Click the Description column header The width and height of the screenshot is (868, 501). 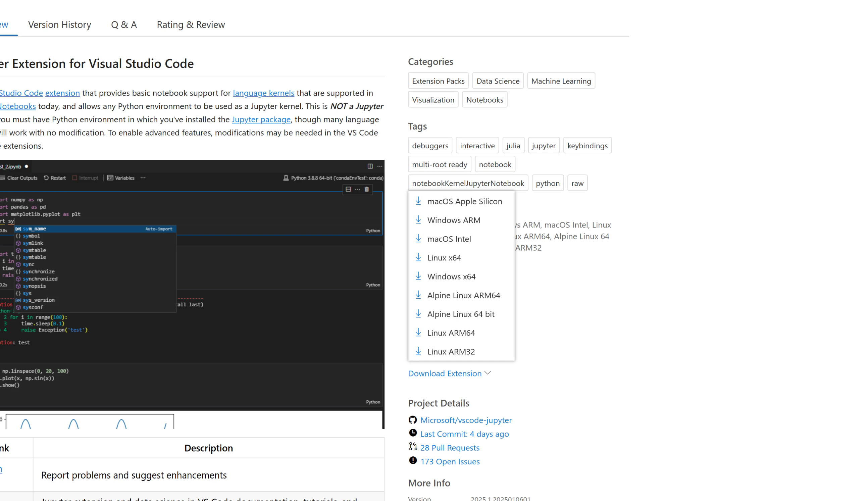(208, 448)
